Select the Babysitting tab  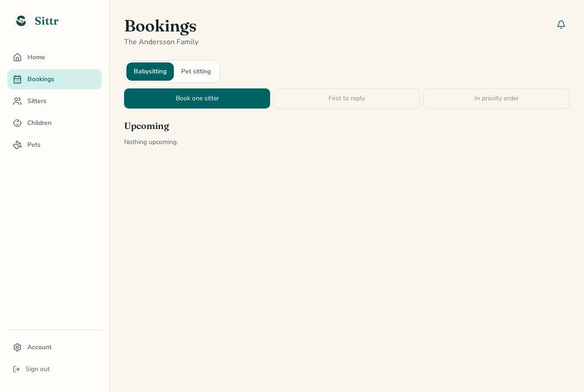pyautogui.click(x=150, y=72)
